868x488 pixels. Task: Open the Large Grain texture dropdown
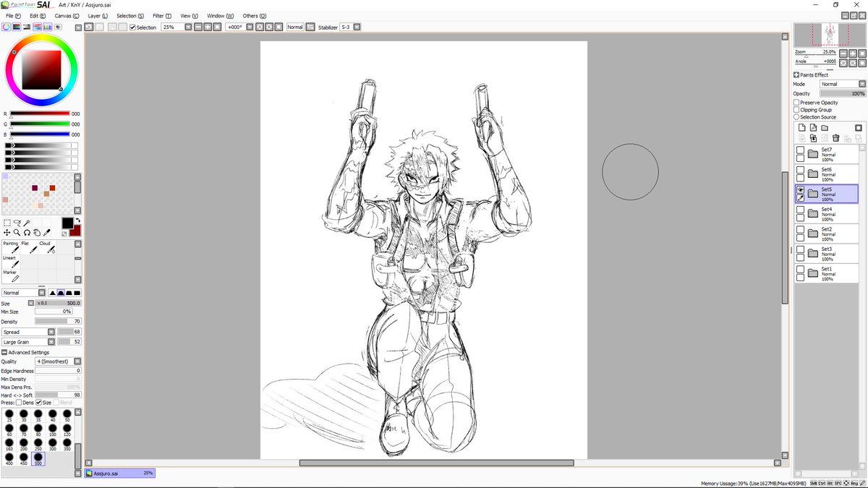[51, 342]
